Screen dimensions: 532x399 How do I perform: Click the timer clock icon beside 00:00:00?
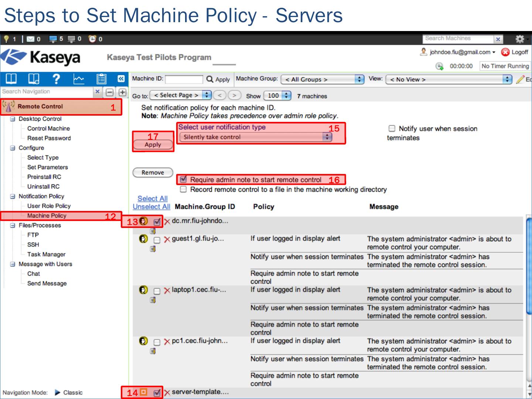pyautogui.click(x=439, y=66)
